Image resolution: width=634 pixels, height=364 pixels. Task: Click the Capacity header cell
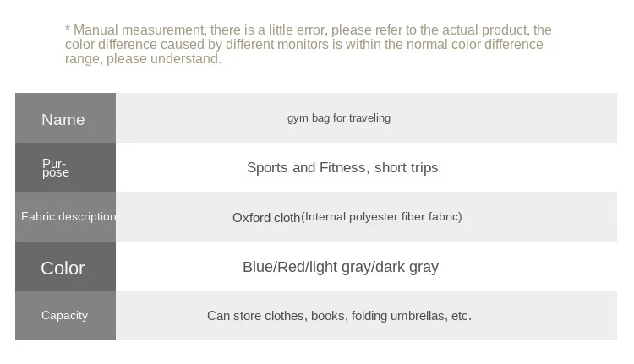click(x=65, y=315)
